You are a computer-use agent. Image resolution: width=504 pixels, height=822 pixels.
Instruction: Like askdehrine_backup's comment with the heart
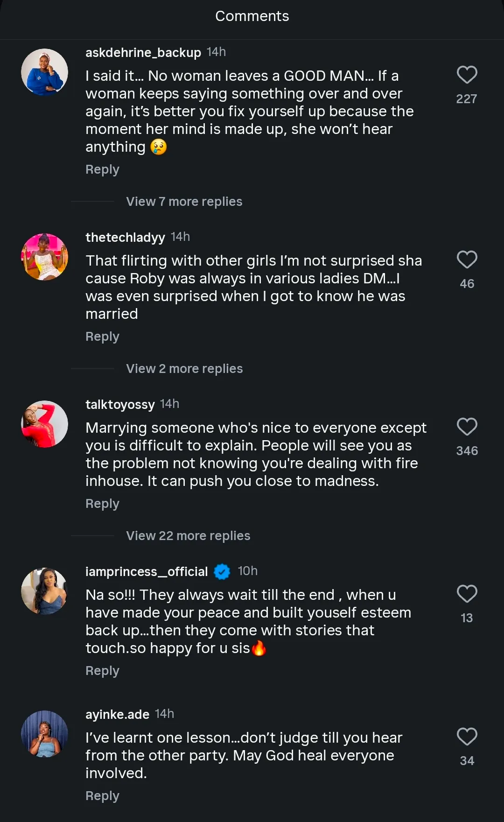[x=467, y=75]
